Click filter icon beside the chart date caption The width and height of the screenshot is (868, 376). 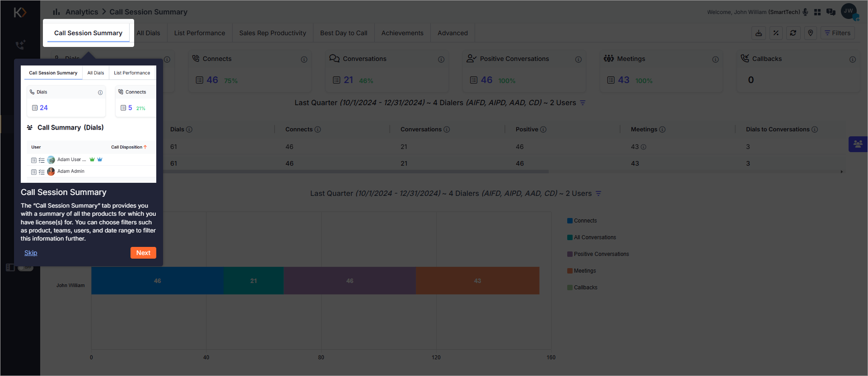coord(598,194)
